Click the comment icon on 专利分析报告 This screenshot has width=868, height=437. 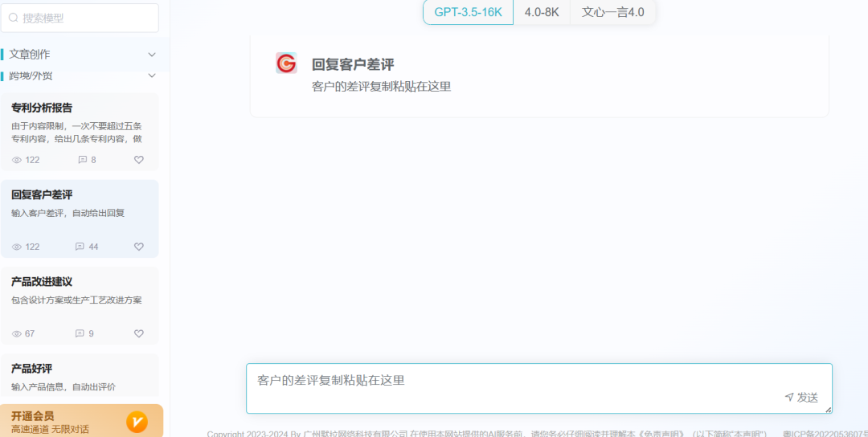coord(83,160)
